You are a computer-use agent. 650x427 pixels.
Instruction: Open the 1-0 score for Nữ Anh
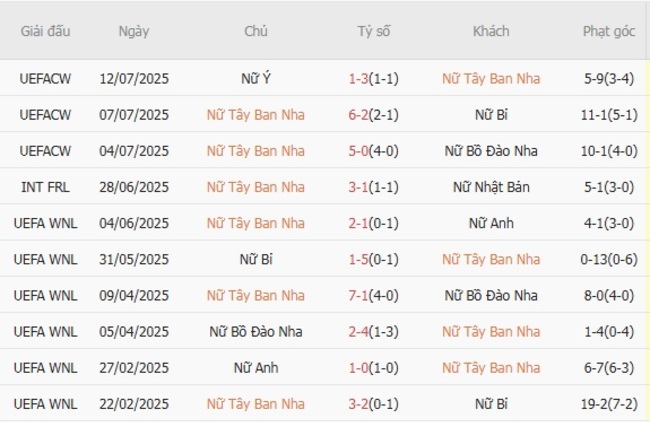click(362, 367)
